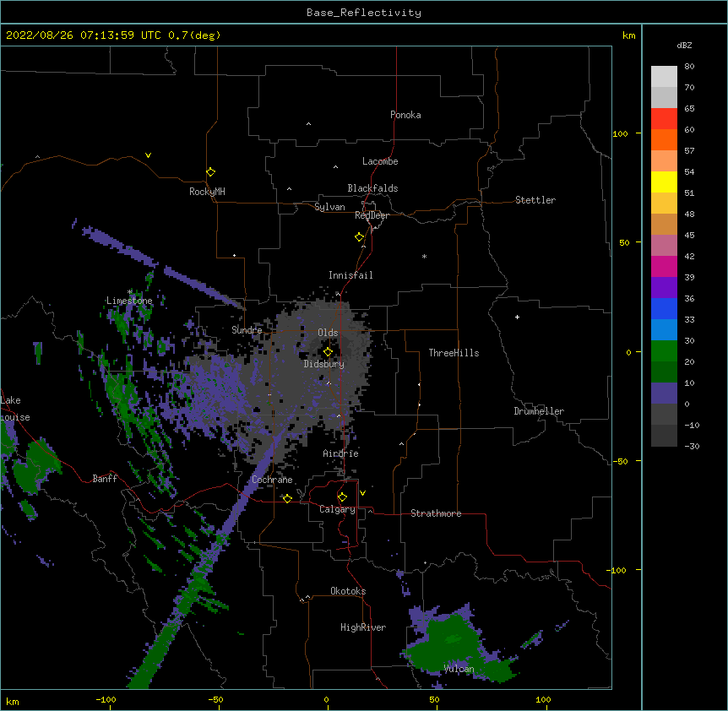
Task: Select the RockyMH label
Action: pos(207,192)
